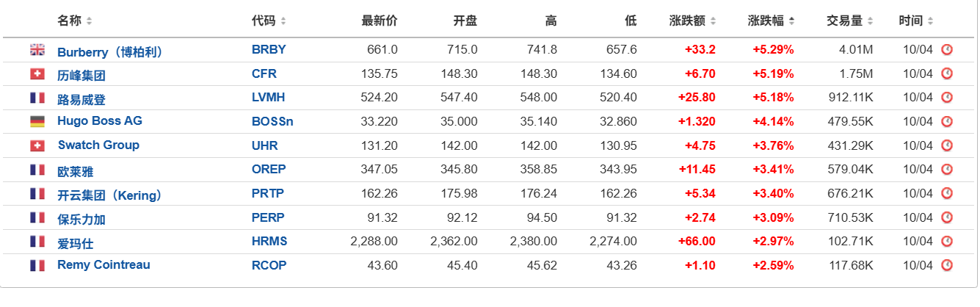Screen dimensions: 980x307
Task: Sort table by 代码 column arrows
Action: 283,21
